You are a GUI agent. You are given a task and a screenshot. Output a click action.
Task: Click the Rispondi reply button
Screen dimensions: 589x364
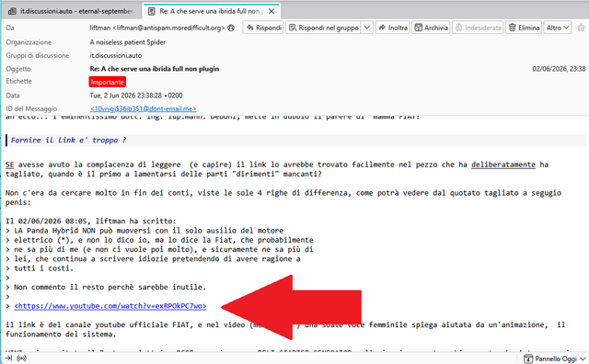tap(264, 28)
